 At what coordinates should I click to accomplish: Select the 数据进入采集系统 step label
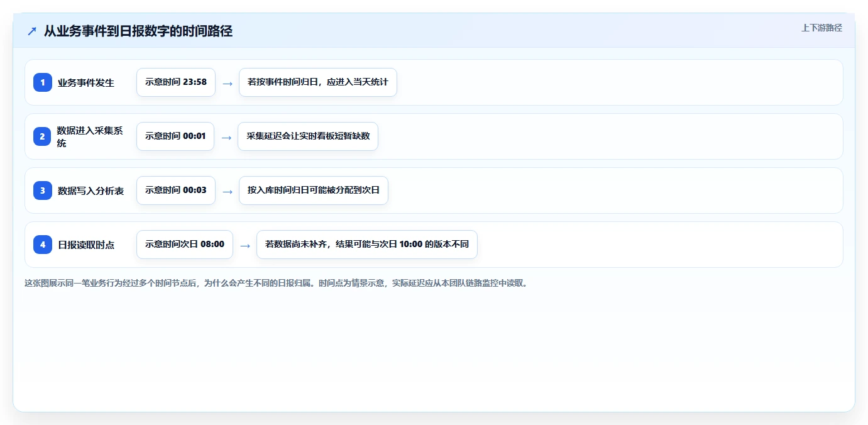click(x=90, y=136)
